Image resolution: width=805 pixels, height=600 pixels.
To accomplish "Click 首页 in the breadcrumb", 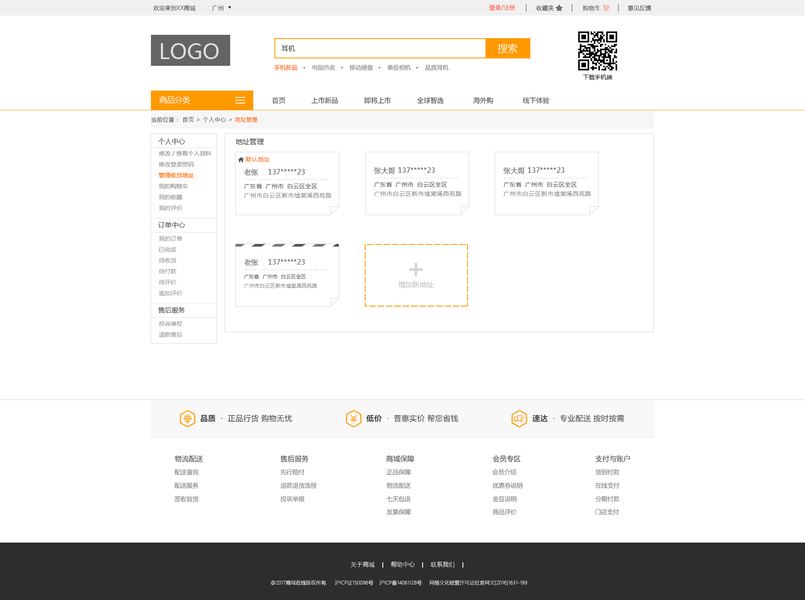I will 188,120.
